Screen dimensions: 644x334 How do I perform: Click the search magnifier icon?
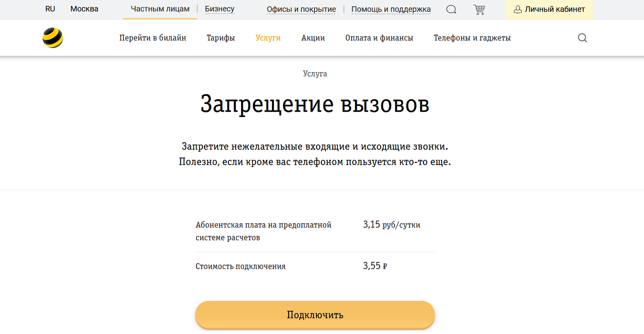point(582,38)
